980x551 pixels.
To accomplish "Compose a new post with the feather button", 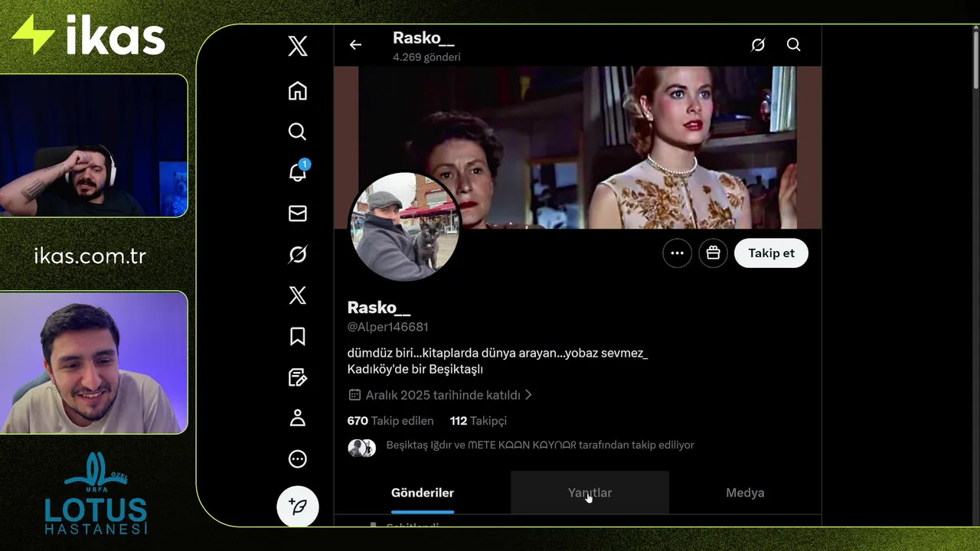I will pyautogui.click(x=298, y=507).
